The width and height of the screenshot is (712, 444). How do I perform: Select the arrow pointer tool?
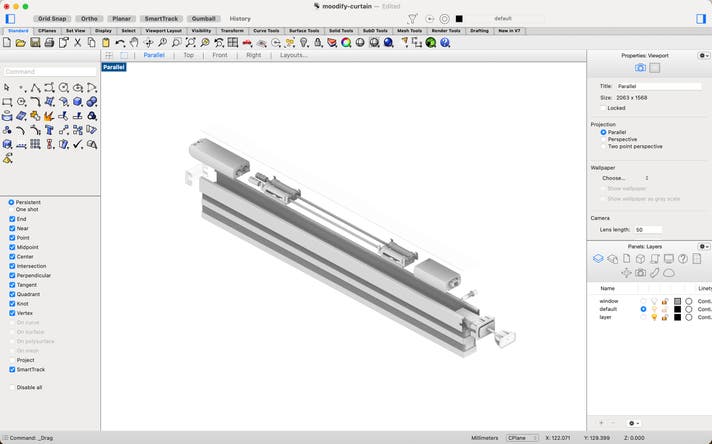7,87
